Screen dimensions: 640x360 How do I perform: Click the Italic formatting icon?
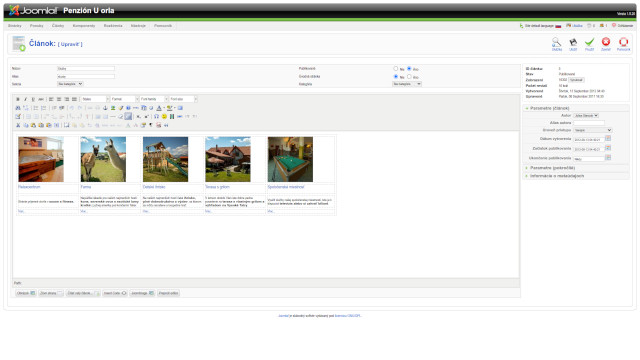tap(25, 99)
